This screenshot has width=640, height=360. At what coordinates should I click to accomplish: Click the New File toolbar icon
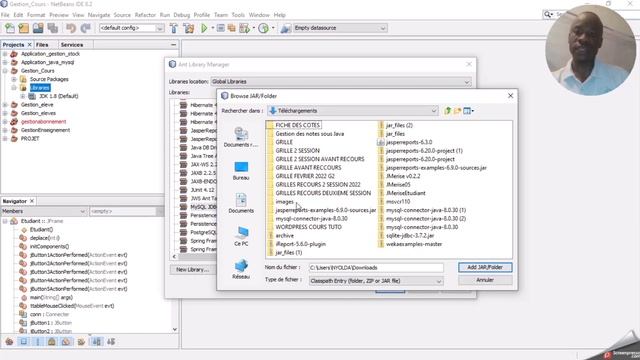point(10,28)
